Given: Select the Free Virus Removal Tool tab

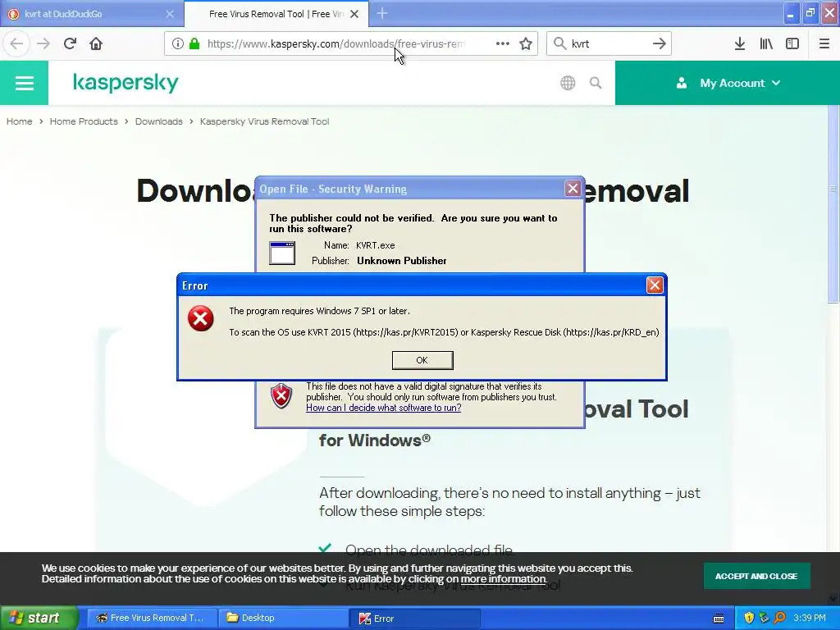Looking at the screenshot, I should (x=276, y=14).
